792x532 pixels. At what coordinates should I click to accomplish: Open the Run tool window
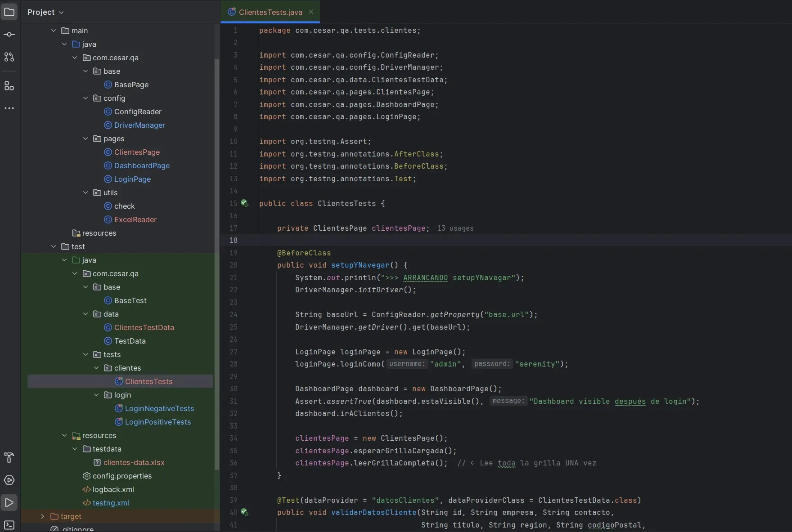tap(9, 503)
